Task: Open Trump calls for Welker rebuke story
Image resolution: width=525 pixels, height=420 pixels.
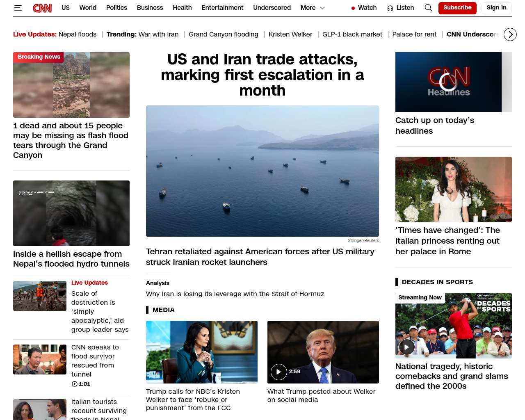Action: [193, 399]
